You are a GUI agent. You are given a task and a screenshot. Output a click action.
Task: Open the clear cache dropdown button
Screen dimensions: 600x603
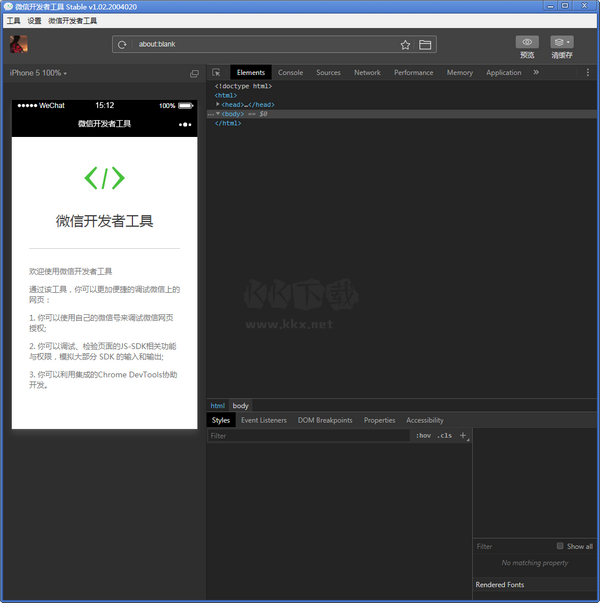pyautogui.click(x=562, y=42)
